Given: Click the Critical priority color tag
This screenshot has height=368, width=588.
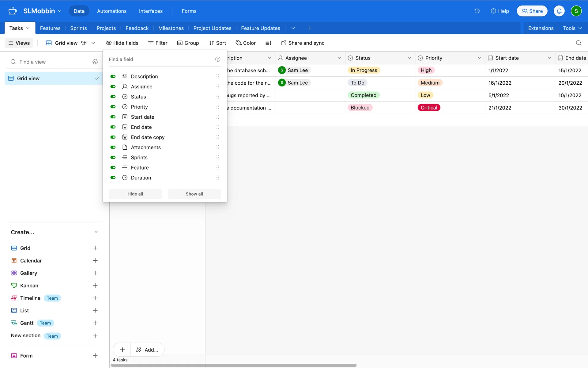Looking at the screenshot, I should point(428,108).
